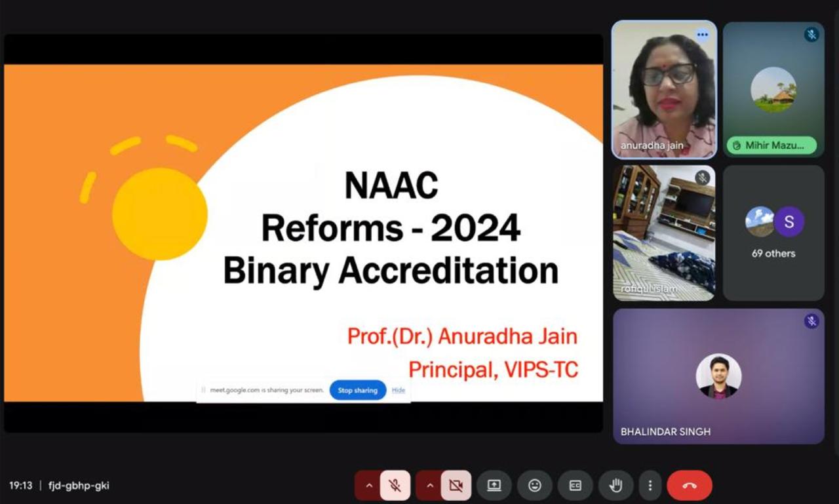Expand video settings chevron beside camera
This screenshot has width=839, height=504.
[x=429, y=486]
